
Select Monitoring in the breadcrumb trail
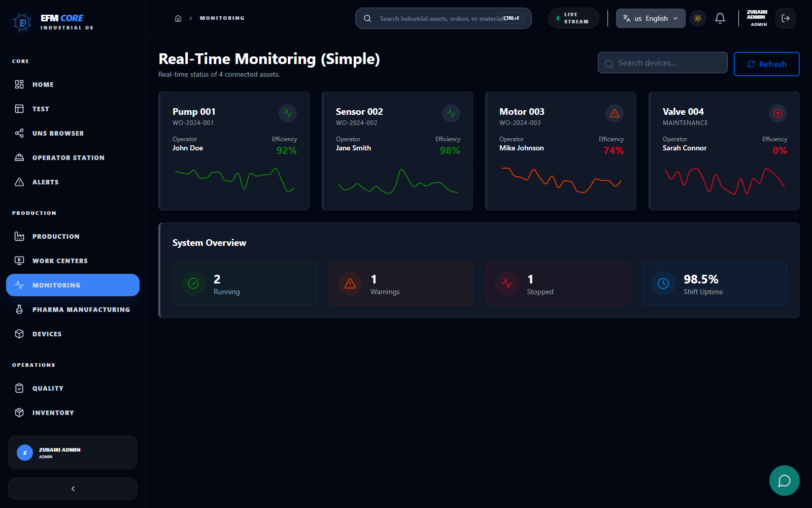point(222,18)
